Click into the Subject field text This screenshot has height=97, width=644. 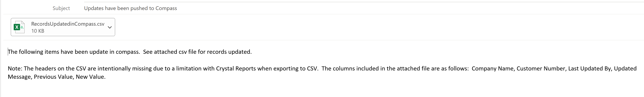click(x=130, y=8)
